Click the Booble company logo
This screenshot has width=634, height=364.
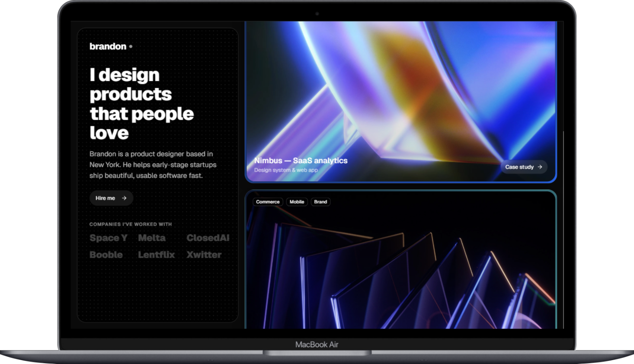point(106,255)
